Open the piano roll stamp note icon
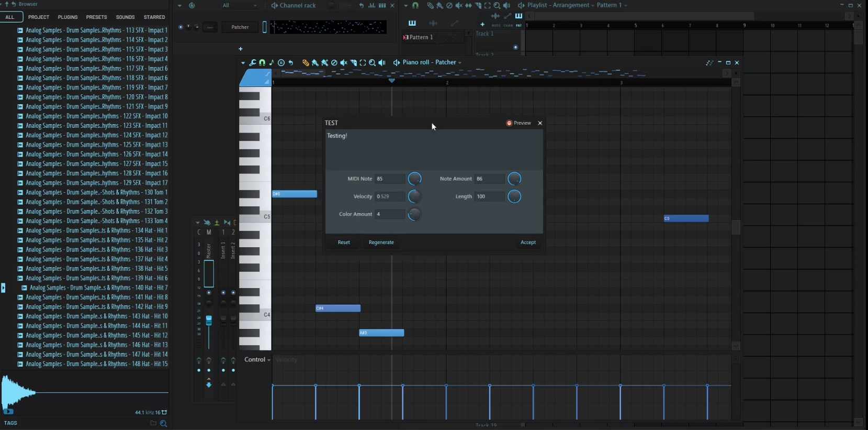 (x=272, y=63)
